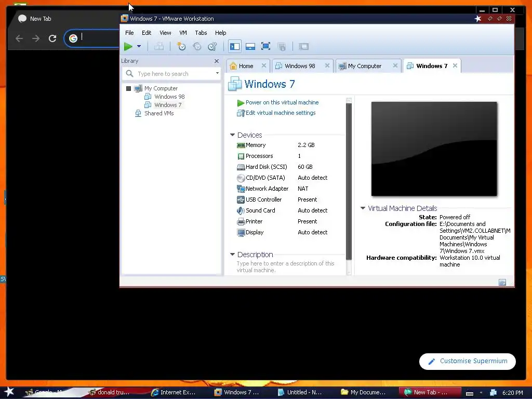Close the Library panel
Viewport: 532px width, 399px height.
point(217,61)
